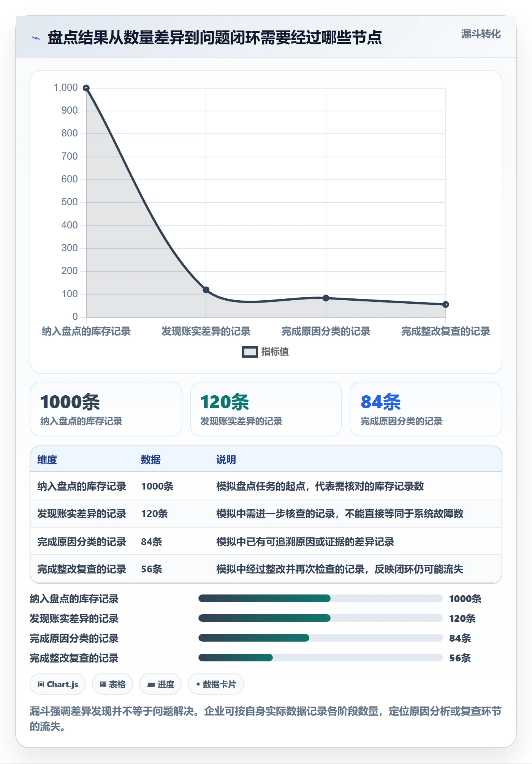Select table cell 120条
The width and height of the screenshot is (532, 764).
click(155, 514)
